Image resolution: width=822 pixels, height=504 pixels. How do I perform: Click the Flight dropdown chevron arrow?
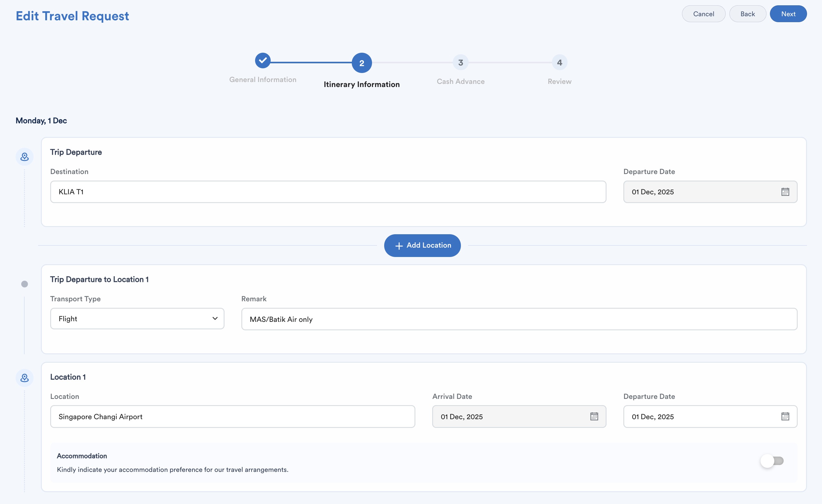215,318
